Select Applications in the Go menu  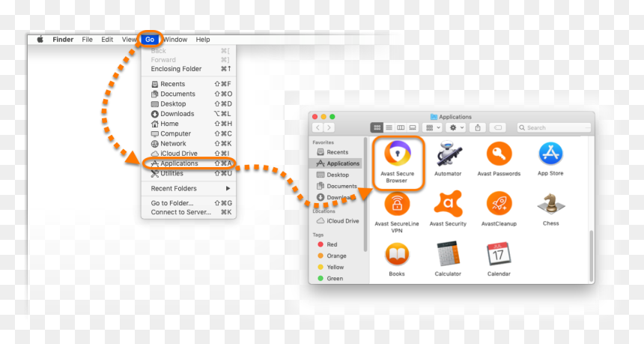pyautogui.click(x=189, y=163)
